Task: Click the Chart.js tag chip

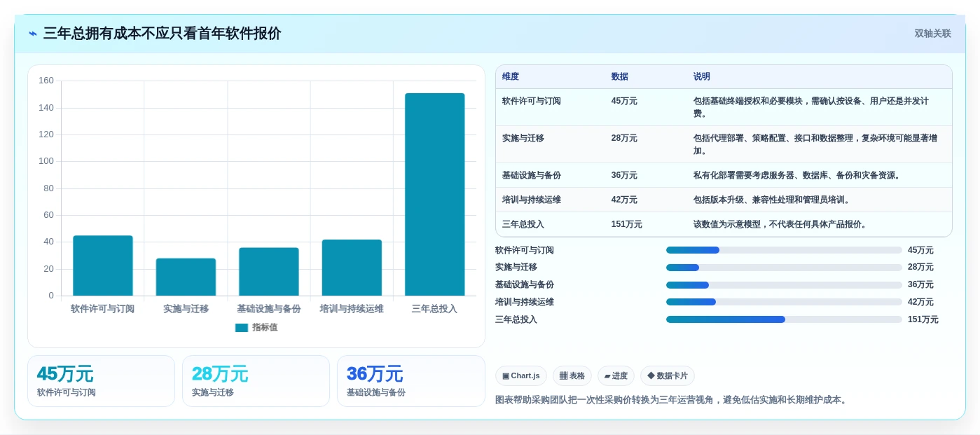Action: coord(521,376)
